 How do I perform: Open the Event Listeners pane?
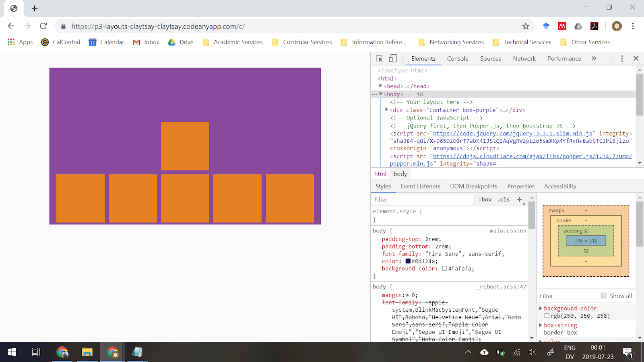click(x=421, y=186)
